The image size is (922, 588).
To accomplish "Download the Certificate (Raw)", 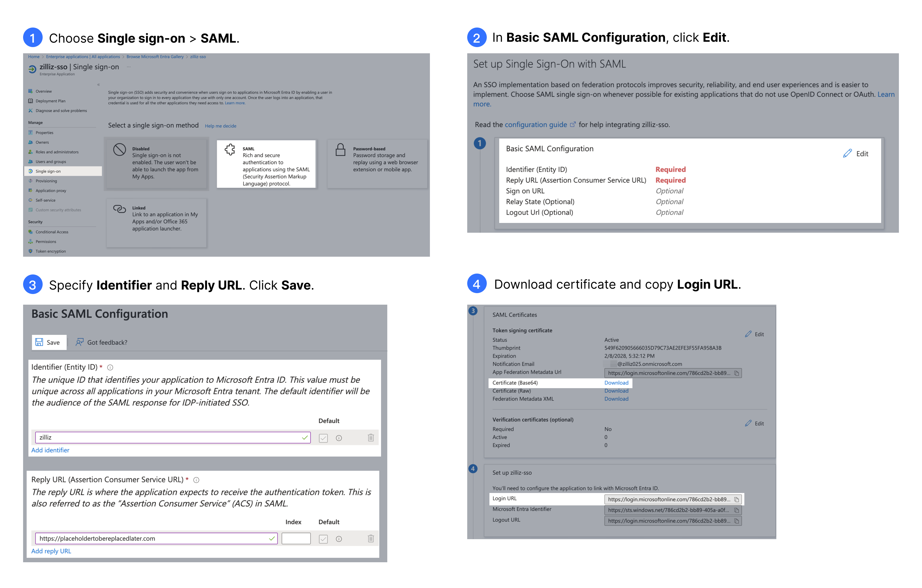I will 616,391.
